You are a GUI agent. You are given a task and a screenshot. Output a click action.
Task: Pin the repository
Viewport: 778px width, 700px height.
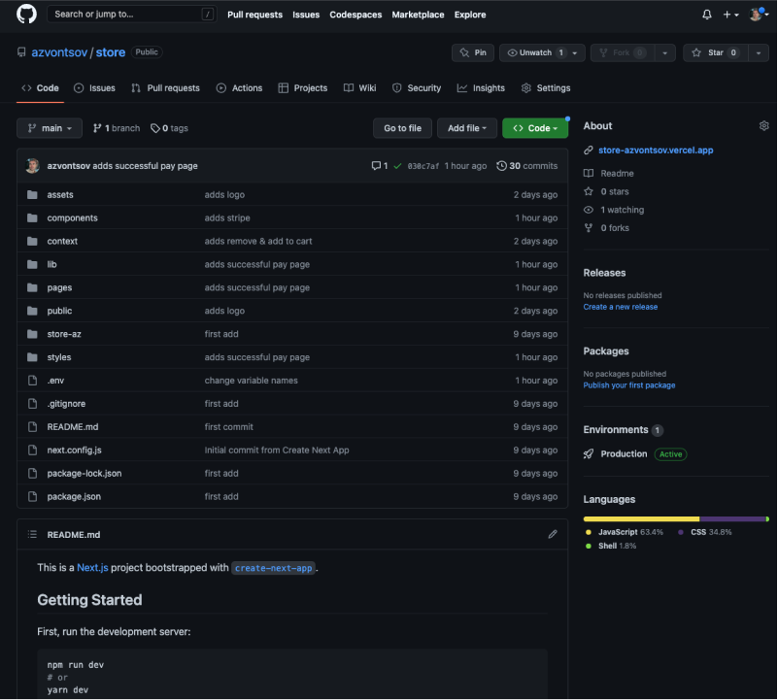[x=473, y=52]
